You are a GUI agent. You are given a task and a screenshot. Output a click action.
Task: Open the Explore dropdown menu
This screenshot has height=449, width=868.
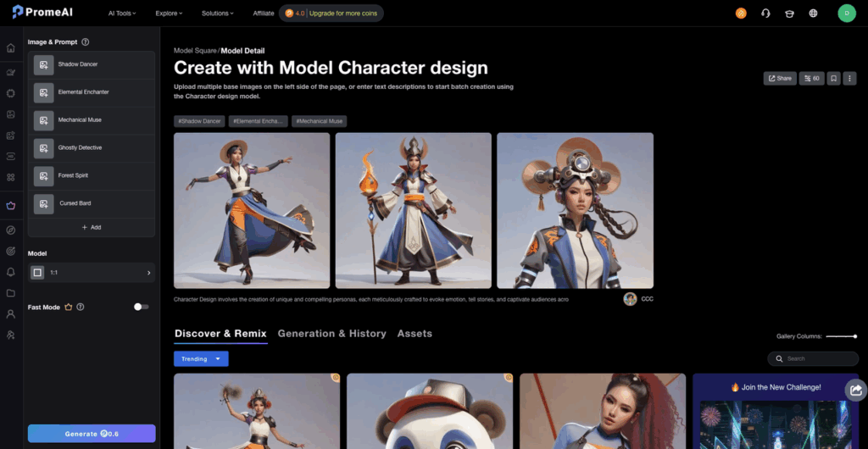[x=169, y=14]
